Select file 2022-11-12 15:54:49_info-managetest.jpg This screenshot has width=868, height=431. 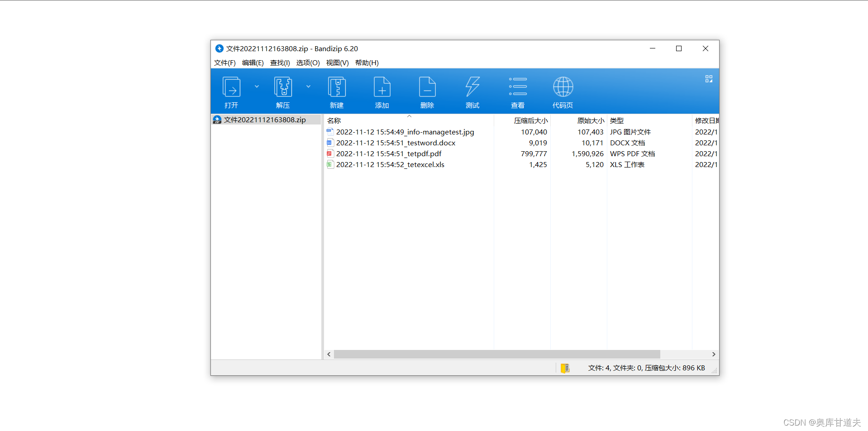[x=405, y=132]
